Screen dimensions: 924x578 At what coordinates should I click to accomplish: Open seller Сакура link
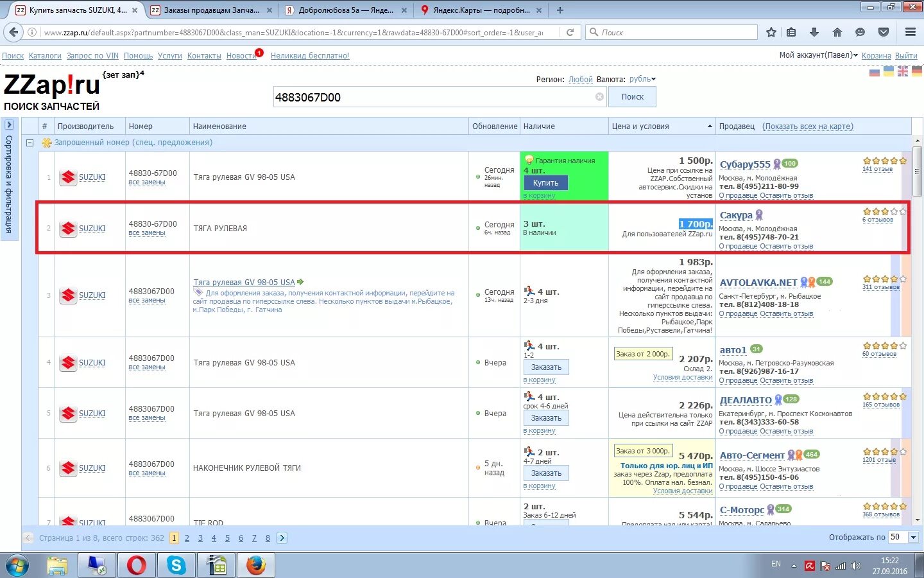736,215
